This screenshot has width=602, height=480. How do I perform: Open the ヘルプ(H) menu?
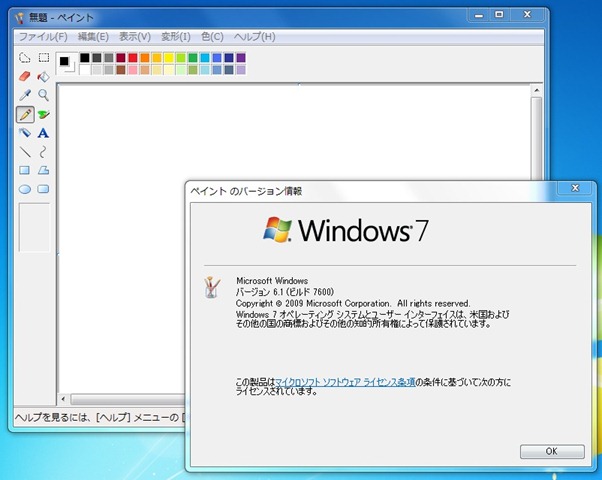[255, 37]
